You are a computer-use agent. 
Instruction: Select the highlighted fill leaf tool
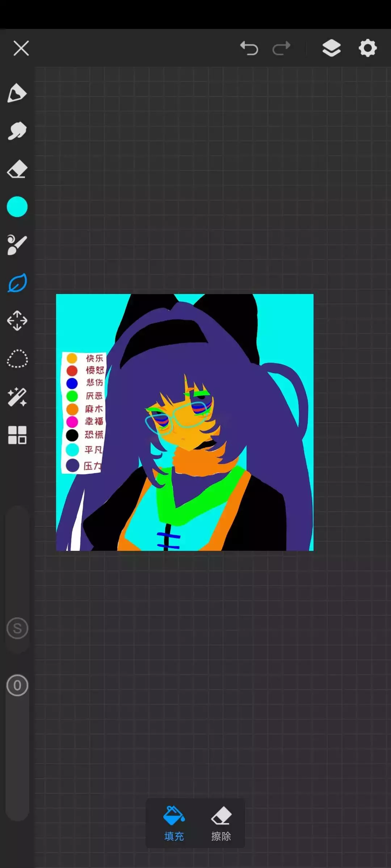click(17, 283)
